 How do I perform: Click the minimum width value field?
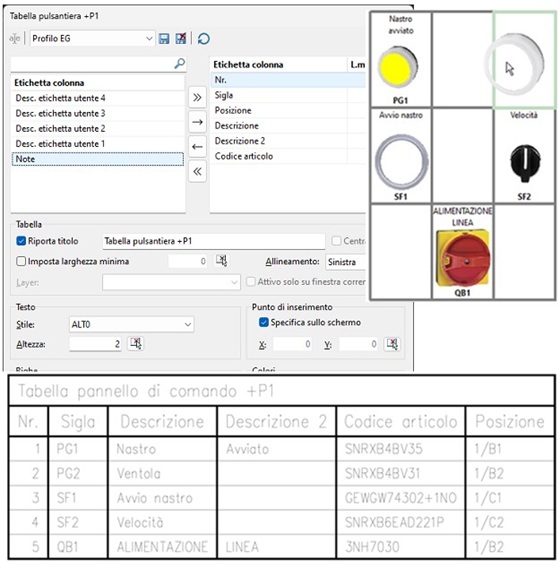coord(188,261)
